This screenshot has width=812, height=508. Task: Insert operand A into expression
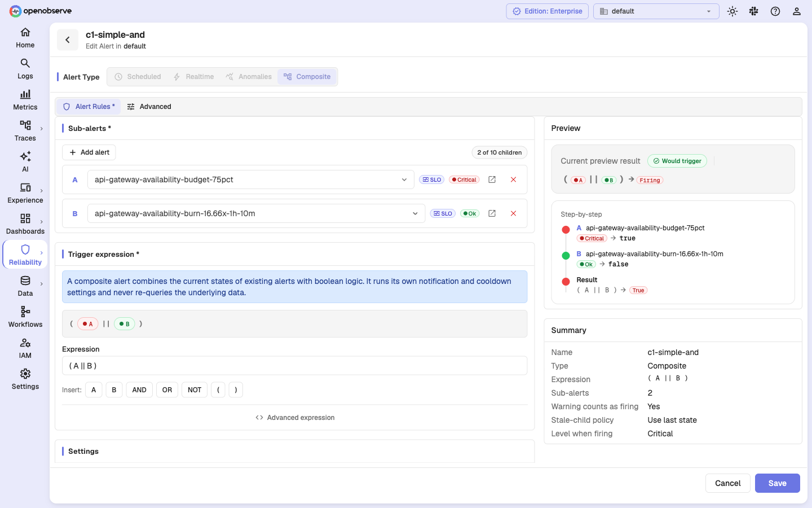(94, 390)
